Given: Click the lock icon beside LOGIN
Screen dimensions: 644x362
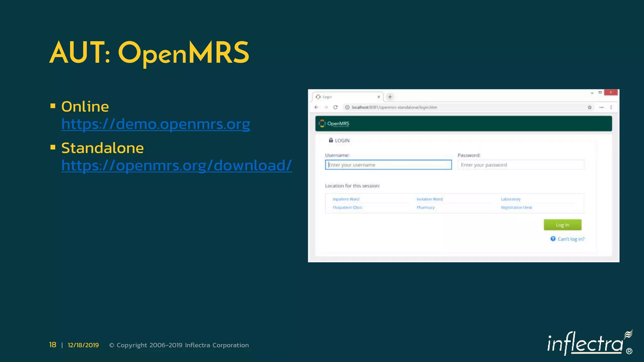Looking at the screenshot, I should (x=331, y=140).
